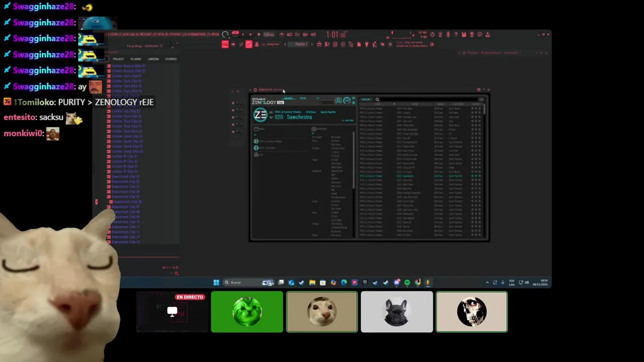Open the Windows Start menu
This screenshot has height=362, width=644.
pos(216,283)
